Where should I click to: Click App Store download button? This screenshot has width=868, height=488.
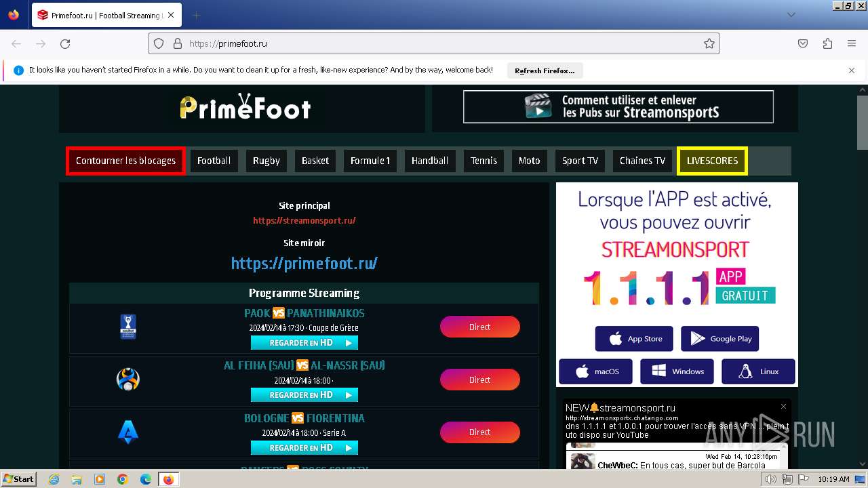[x=634, y=339]
